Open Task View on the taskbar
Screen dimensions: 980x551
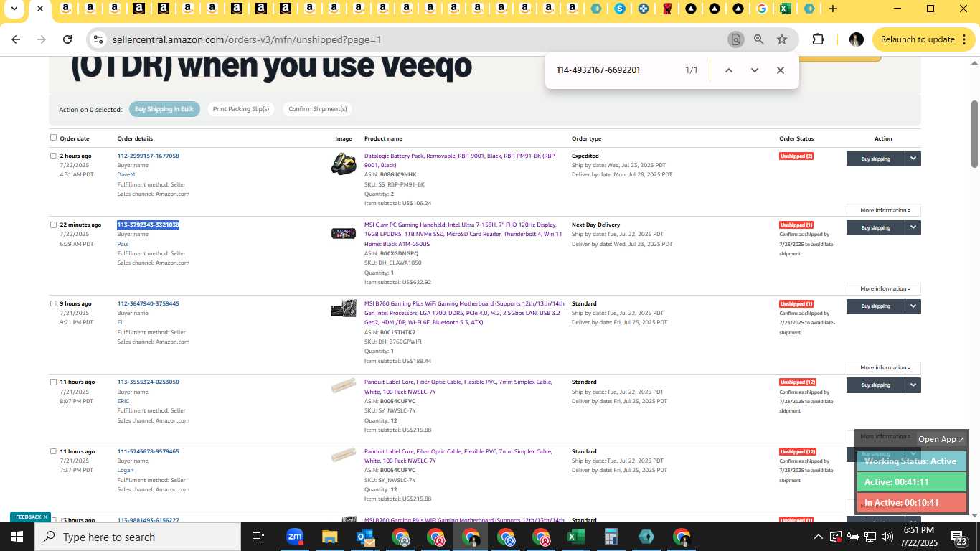[x=258, y=537]
